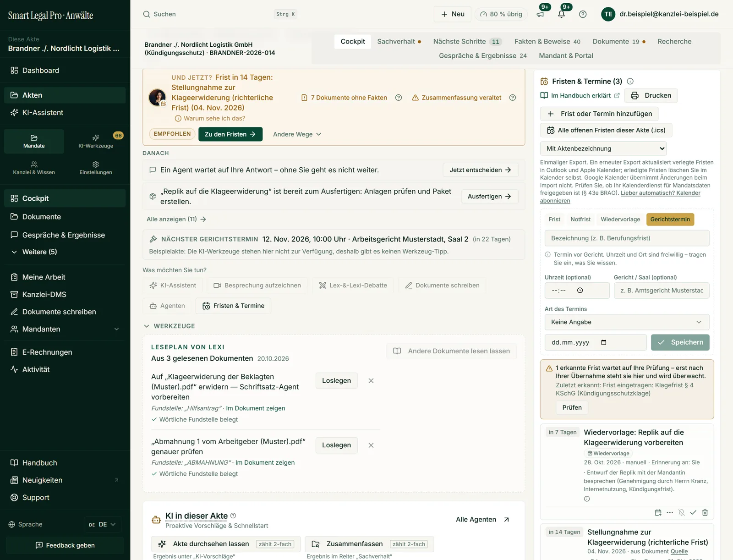Open the Mit Aktenbezeichnung dropdown
This screenshot has height=560, width=733.
(603, 148)
